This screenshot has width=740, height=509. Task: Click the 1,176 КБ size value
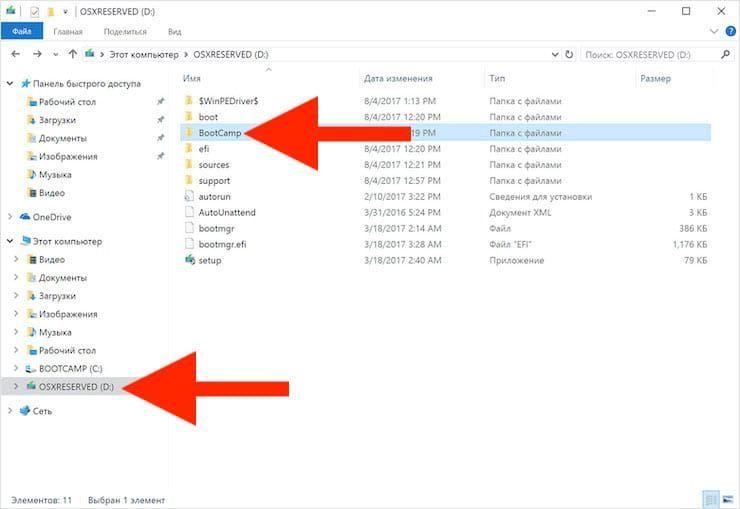690,244
